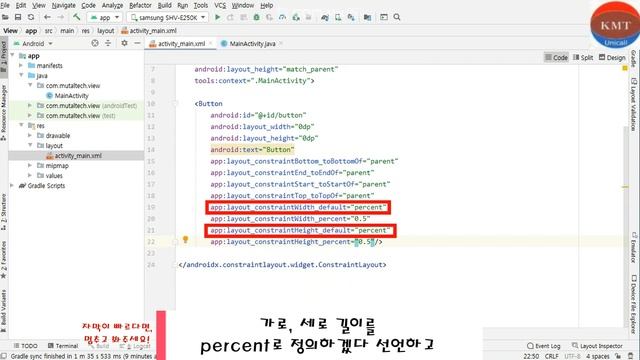This screenshot has height=360, width=640.
Task: Toggle the Favorites tool window
Action: [x=4, y=259]
